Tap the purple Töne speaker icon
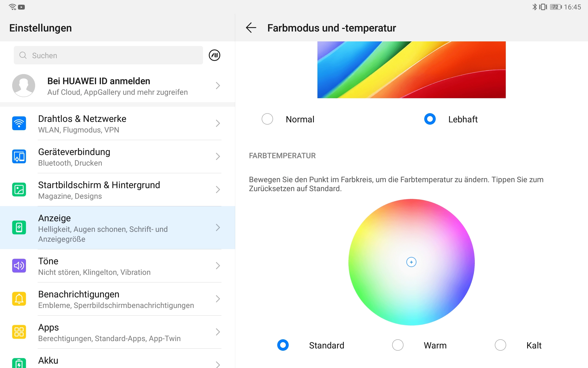Screen dimensions: 588x368 pos(19,265)
